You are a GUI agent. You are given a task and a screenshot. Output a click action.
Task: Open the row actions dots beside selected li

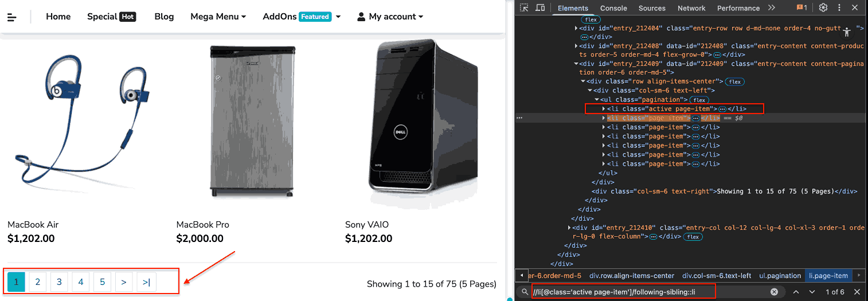[x=519, y=118]
